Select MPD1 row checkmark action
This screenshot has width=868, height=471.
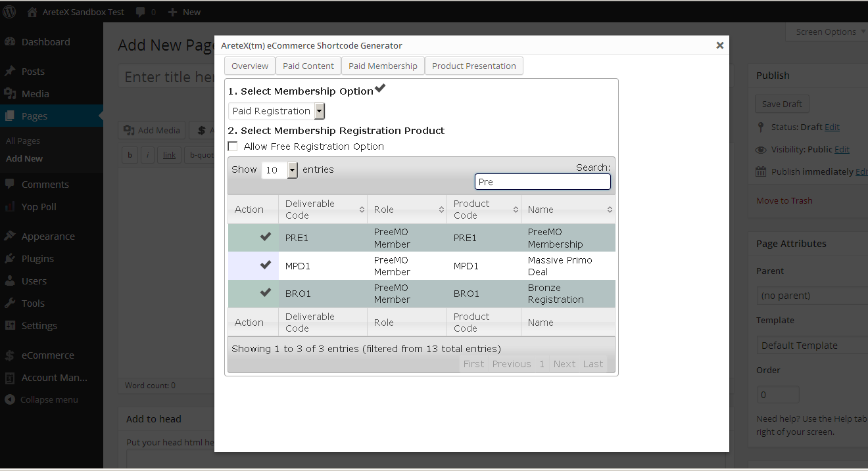pyautogui.click(x=266, y=265)
